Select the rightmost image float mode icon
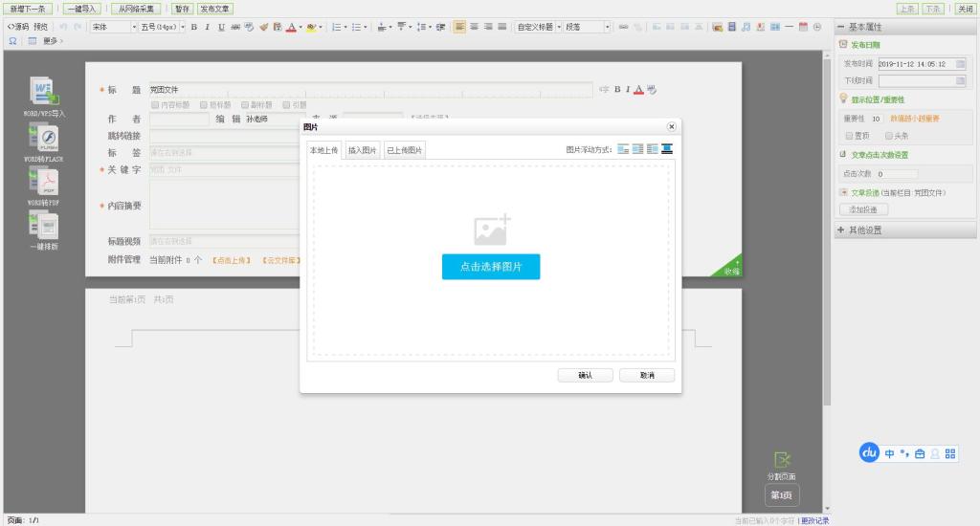980x526 pixels. (x=667, y=149)
